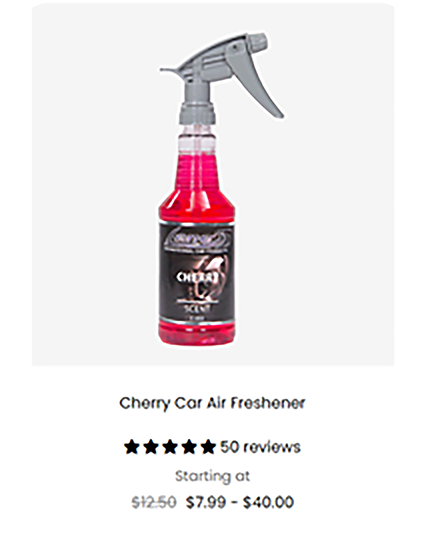Click the 'Starting at' text
The height and width of the screenshot is (539, 428).
pos(212,476)
